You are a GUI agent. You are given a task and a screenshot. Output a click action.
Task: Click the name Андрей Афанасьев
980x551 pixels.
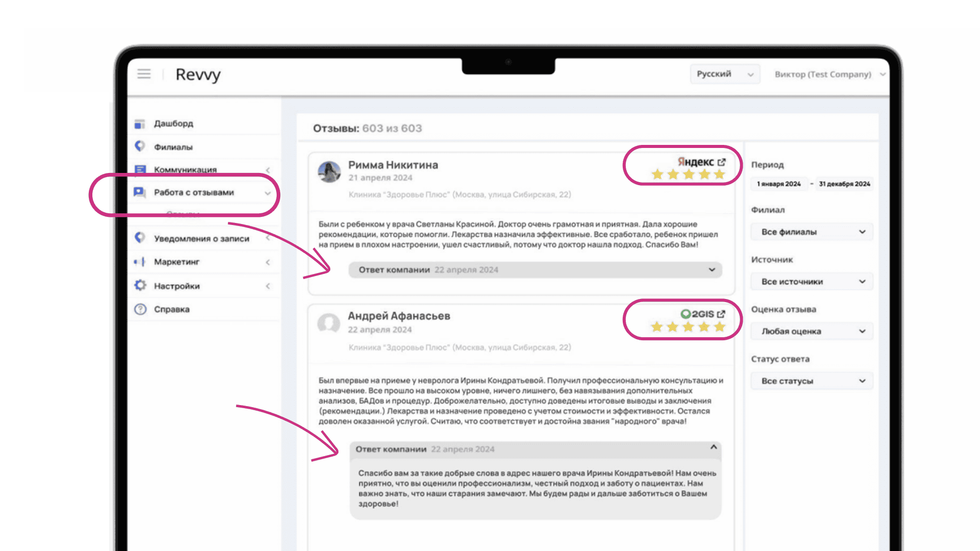click(399, 316)
